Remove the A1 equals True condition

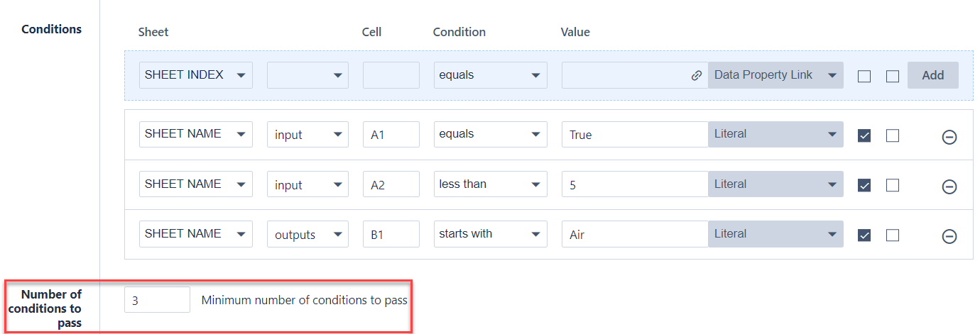pos(949,137)
